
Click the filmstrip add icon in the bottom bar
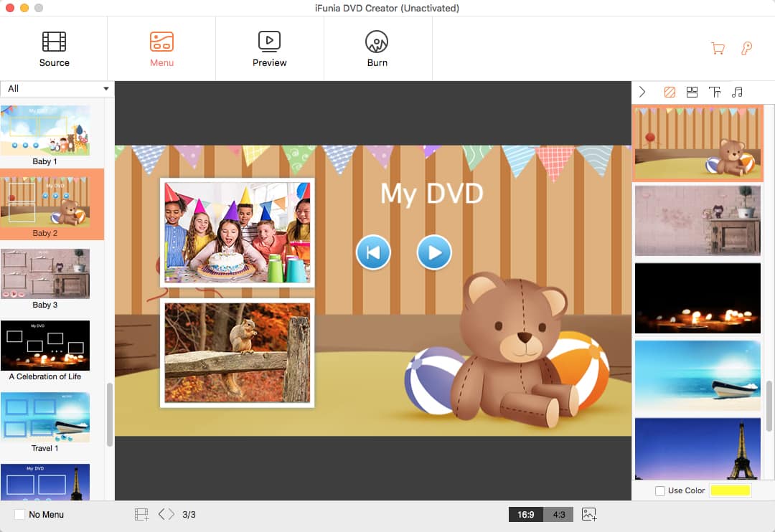click(x=141, y=514)
